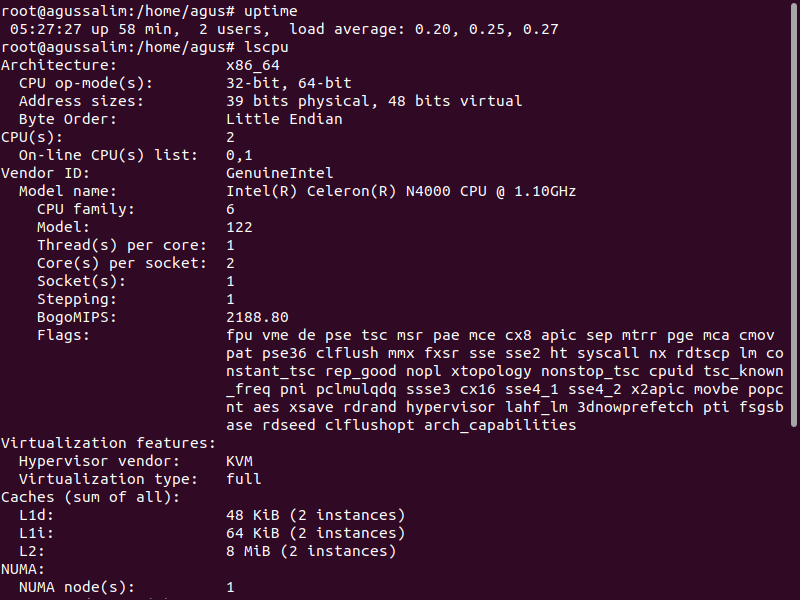This screenshot has width=800, height=600.
Task: Click the 'arch_capabilities' flag text
Action: pos(500,426)
